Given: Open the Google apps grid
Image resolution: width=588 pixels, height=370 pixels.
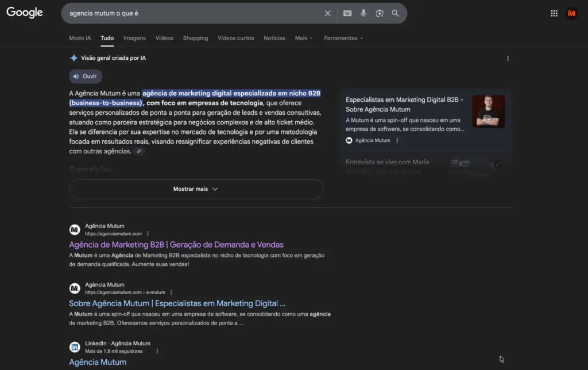Looking at the screenshot, I should click(554, 13).
